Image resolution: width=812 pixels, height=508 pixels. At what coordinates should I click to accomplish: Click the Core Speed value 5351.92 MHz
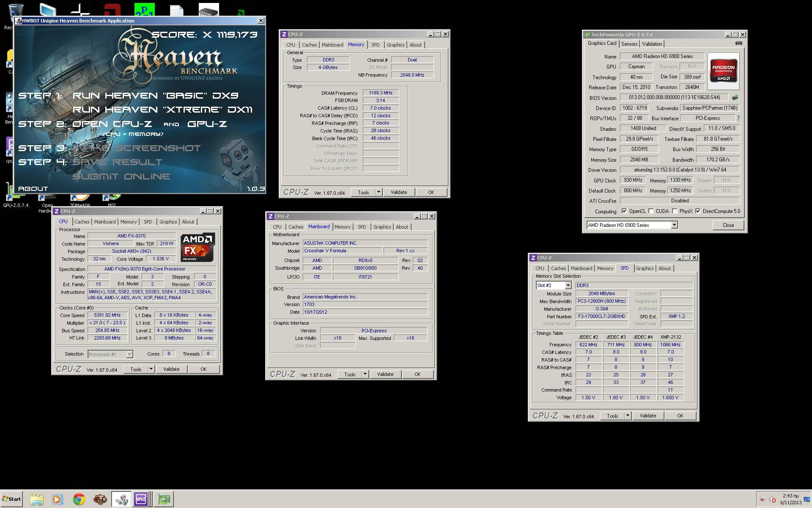107,315
